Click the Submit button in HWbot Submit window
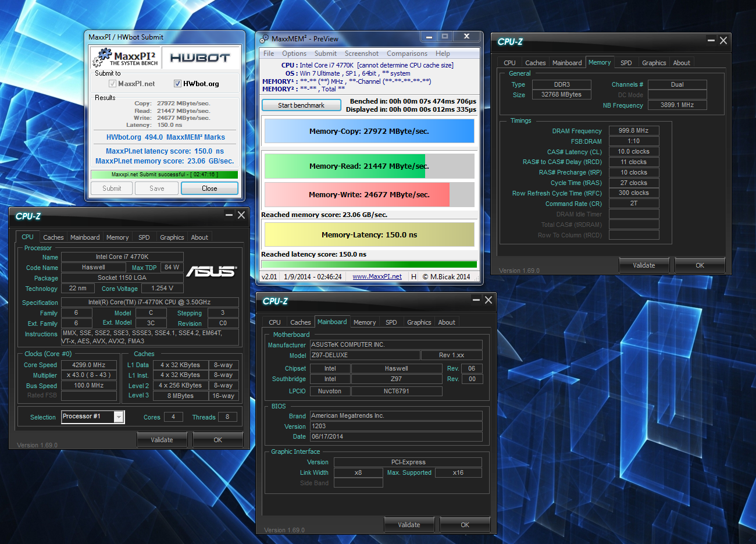The image size is (756, 544). 112,189
